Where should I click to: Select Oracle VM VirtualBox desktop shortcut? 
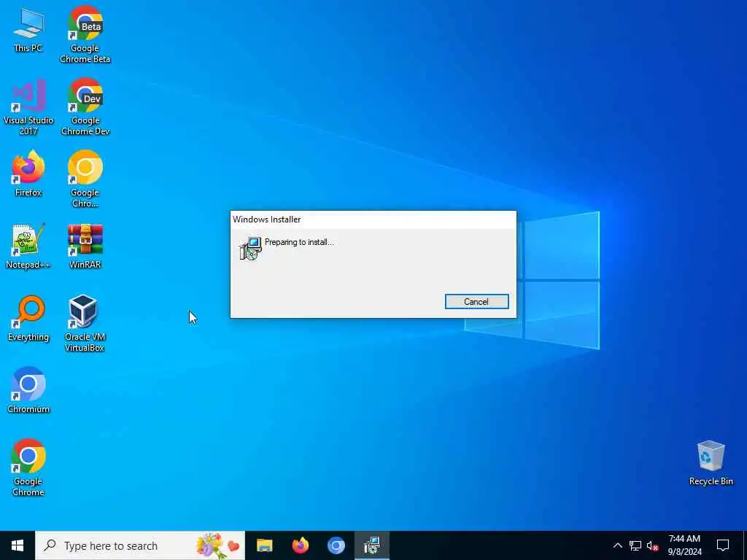[85, 324]
